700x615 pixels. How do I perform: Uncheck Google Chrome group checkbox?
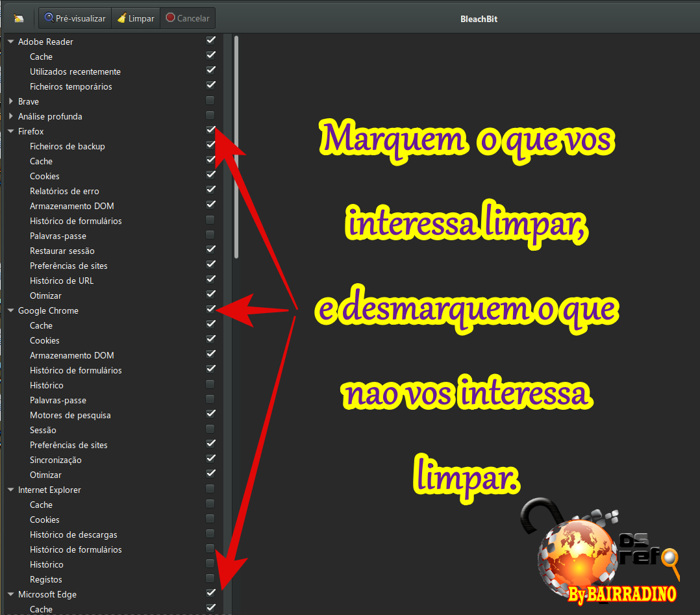click(x=210, y=310)
